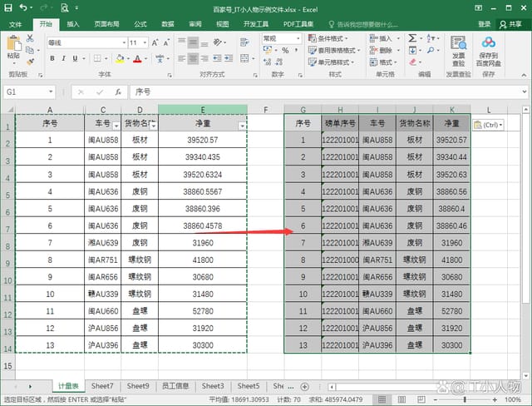532x406 pixels.
Task: Toggle middle vertical alignment
Action: (x=193, y=42)
